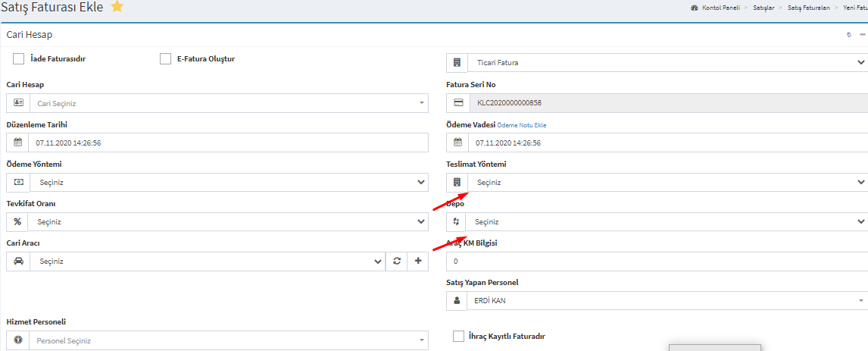Image resolution: width=868 pixels, height=351 pixels.
Task: Open the Ödeme Yöntemi dropdown
Action: click(227, 182)
